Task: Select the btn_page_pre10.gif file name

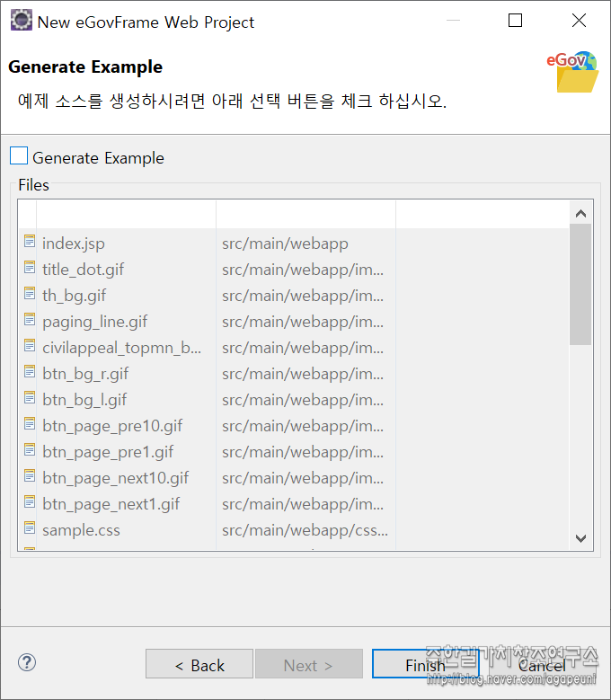Action: [112, 426]
